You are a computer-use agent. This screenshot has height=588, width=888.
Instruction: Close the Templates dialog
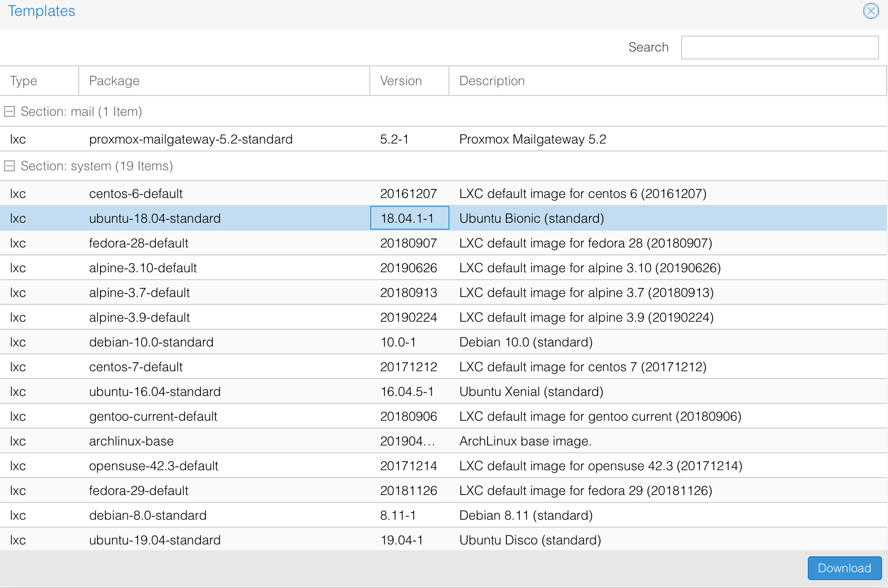tap(871, 11)
